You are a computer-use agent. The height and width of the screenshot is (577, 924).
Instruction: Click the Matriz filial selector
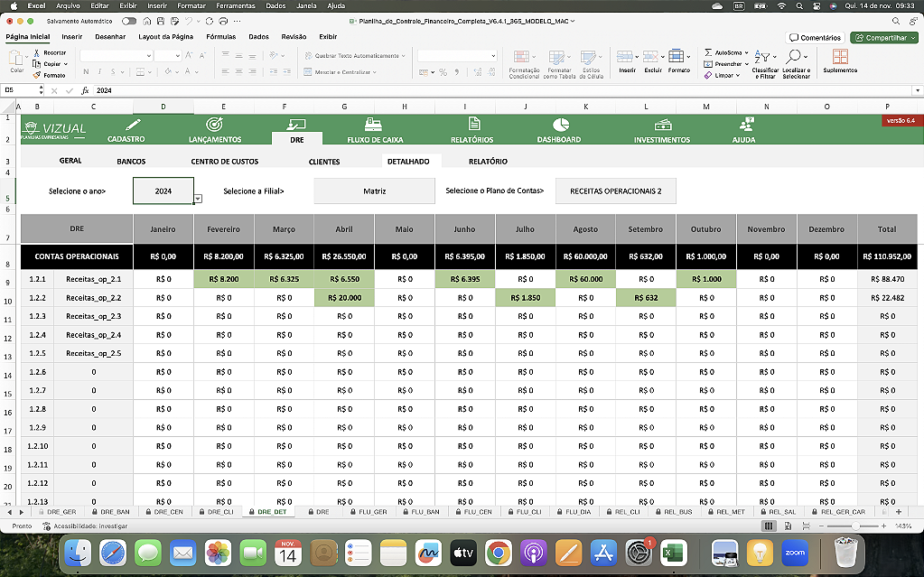(x=375, y=191)
